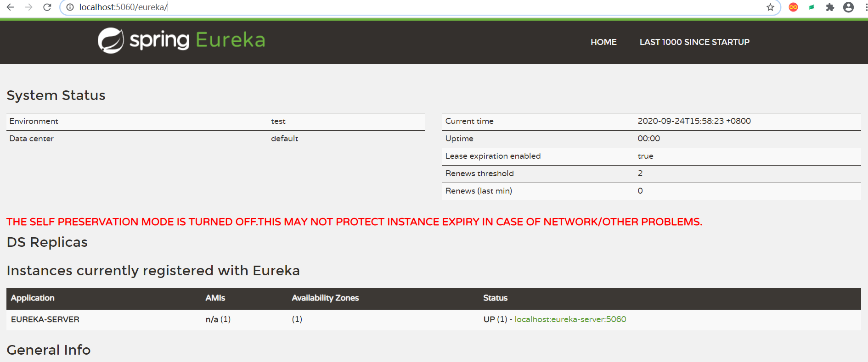Open the Extensions puzzle icon
This screenshot has height=362, width=868.
(x=830, y=7)
